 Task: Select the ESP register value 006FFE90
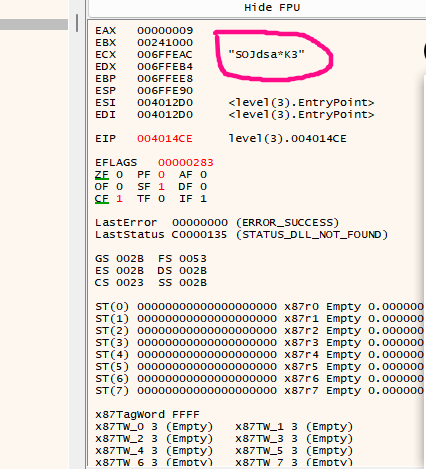(165, 91)
